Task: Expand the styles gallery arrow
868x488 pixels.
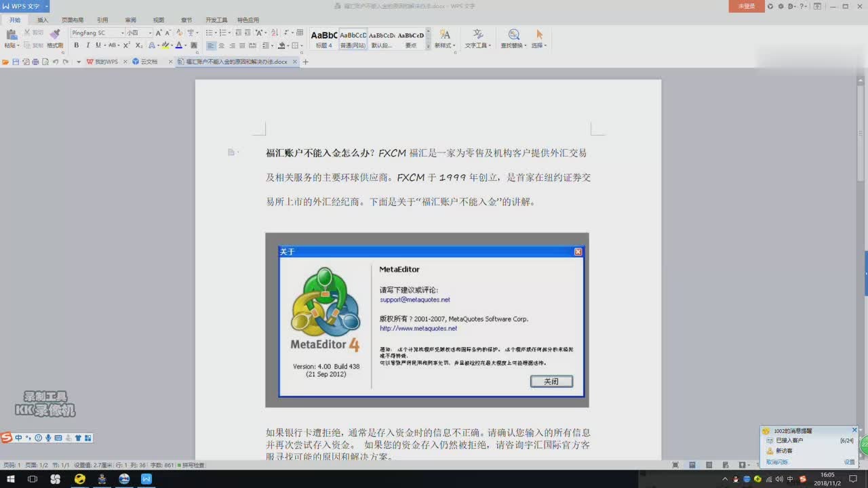Action: (x=428, y=47)
